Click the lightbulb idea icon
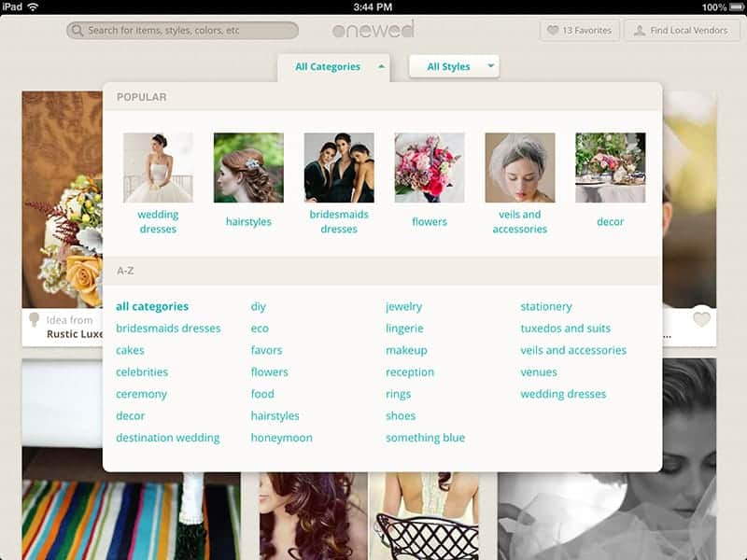747x560 pixels. (35, 320)
